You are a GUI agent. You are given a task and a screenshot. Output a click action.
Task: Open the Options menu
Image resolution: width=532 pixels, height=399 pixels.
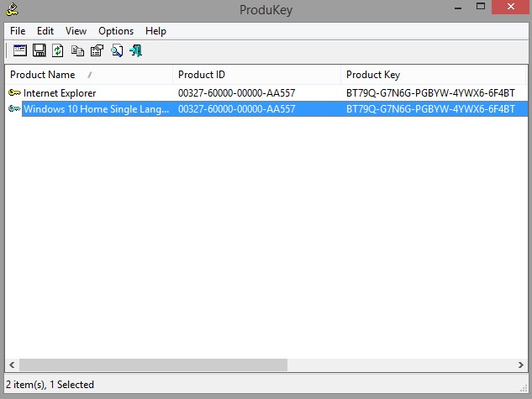pos(116,31)
